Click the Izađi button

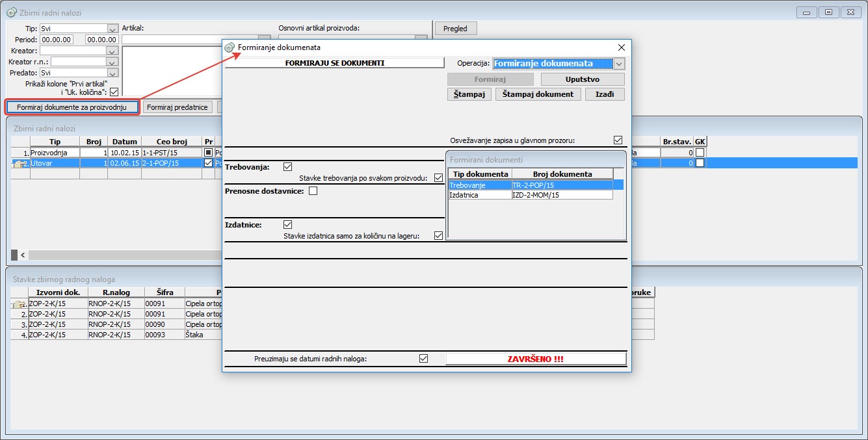click(x=605, y=94)
